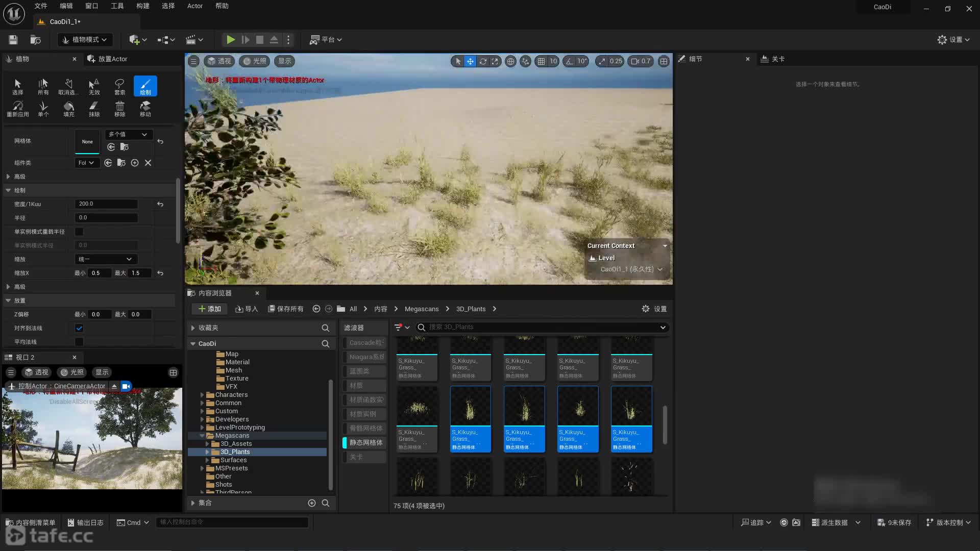This screenshot has width=980, height=551.
Task: Open the viewport 1 layout switcher icon
Action: tap(664, 61)
